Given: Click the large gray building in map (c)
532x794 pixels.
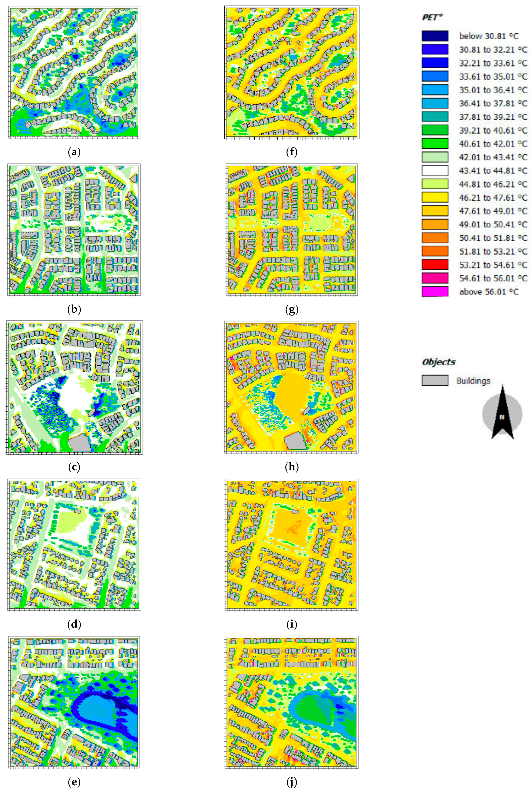Looking at the screenshot, I should pos(80,443).
